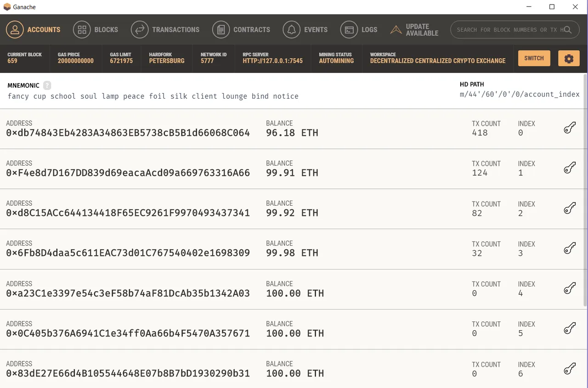
Task: Click the 96.18 ETH balance
Action: coord(292,133)
